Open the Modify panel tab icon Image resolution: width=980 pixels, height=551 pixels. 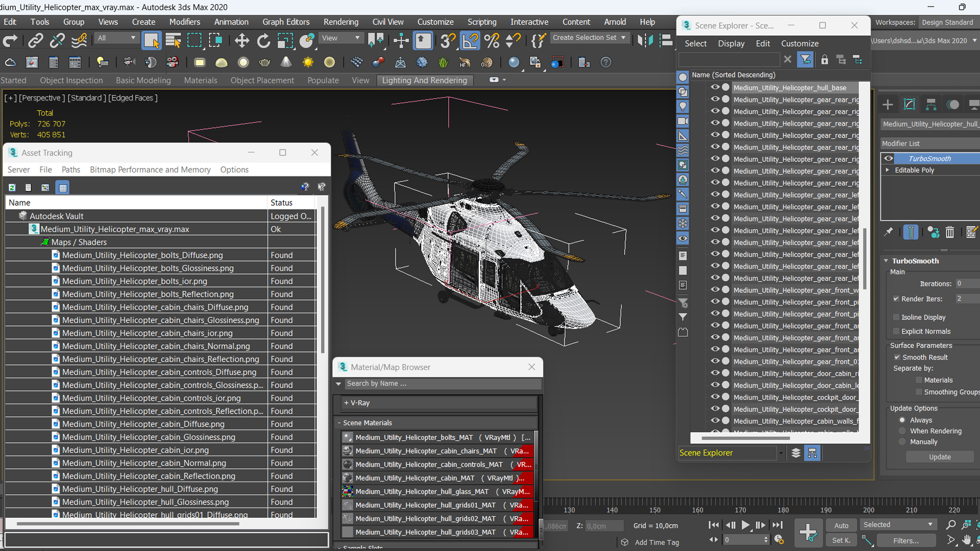click(x=910, y=105)
